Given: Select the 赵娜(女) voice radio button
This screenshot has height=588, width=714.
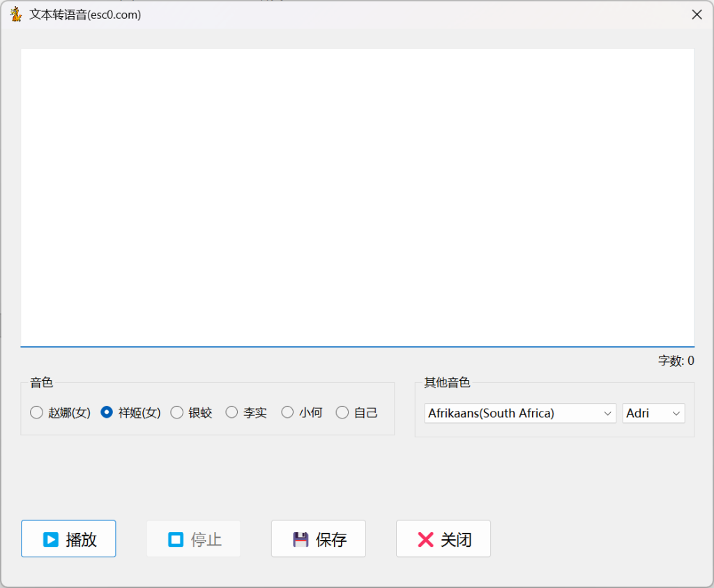Looking at the screenshot, I should (x=37, y=413).
